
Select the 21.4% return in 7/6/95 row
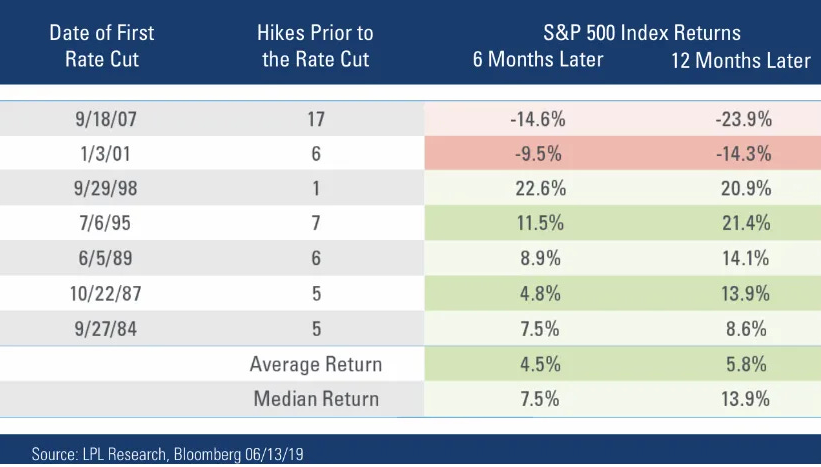pyautogui.click(x=746, y=223)
